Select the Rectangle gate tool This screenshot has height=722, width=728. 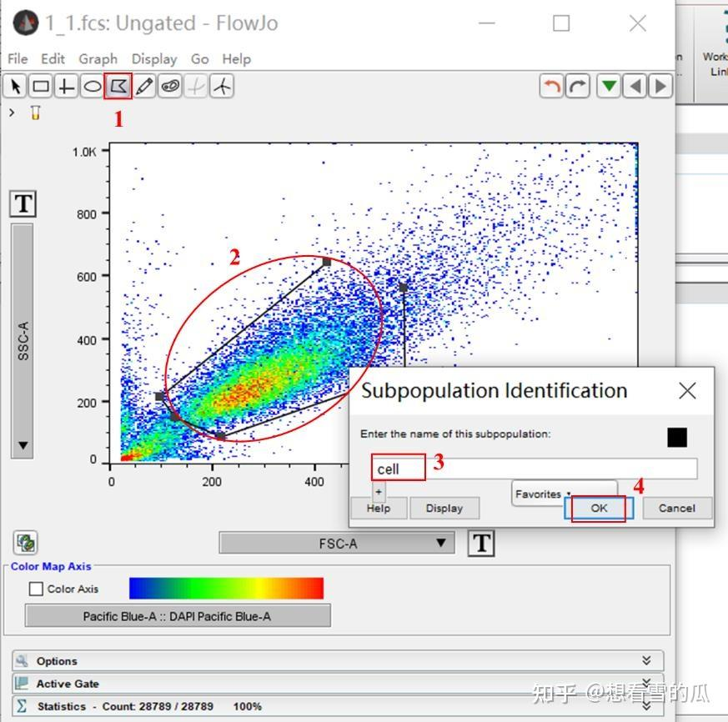point(41,86)
